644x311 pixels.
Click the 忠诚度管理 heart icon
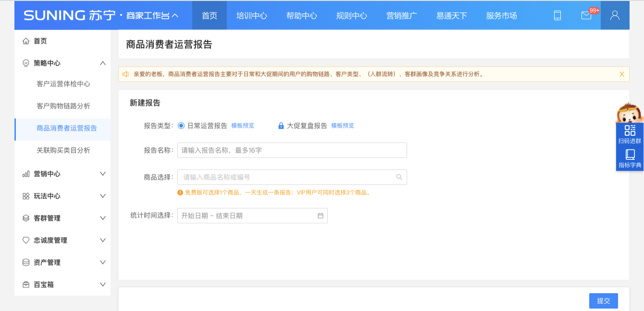[26, 240]
